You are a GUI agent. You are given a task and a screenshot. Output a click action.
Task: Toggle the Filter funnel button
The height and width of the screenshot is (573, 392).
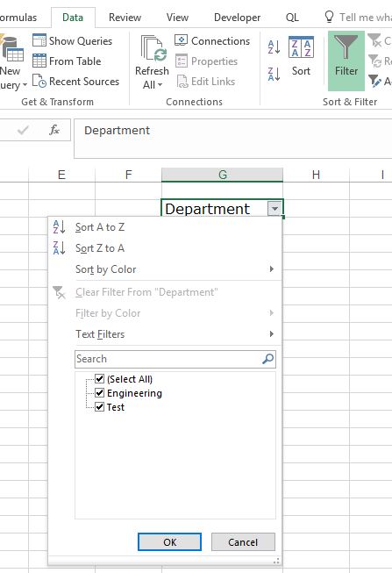[x=346, y=61]
